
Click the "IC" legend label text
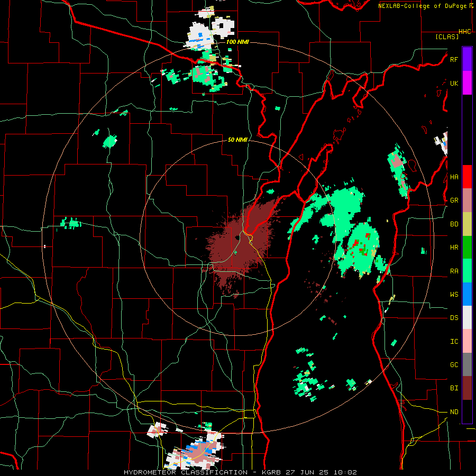coord(454,342)
